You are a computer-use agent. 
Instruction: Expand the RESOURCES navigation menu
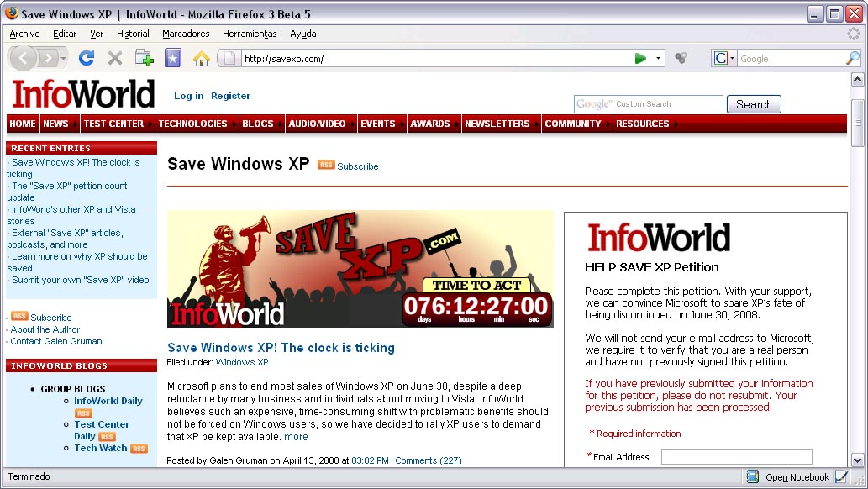tap(646, 124)
